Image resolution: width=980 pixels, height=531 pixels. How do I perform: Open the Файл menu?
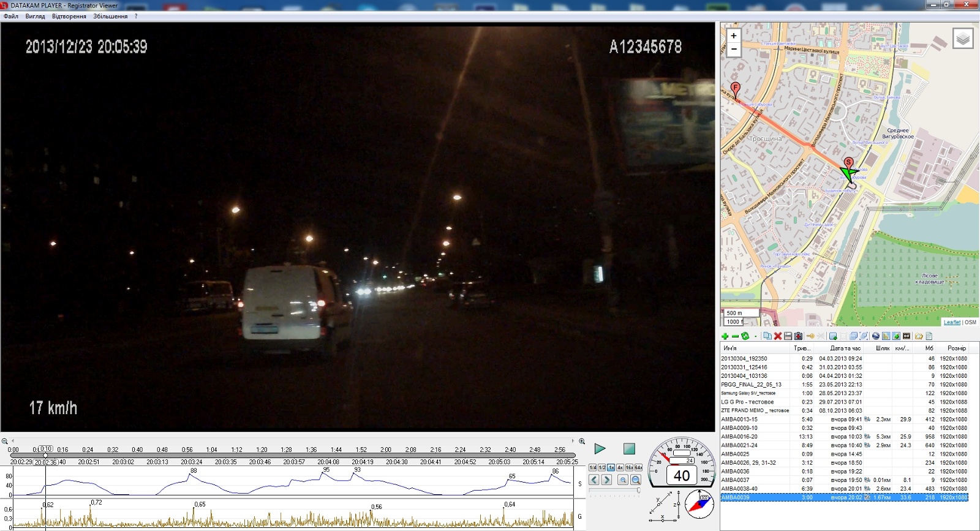tap(11, 17)
